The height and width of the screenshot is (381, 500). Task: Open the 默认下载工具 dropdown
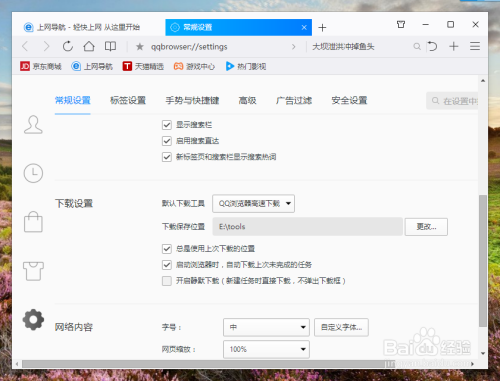253,203
